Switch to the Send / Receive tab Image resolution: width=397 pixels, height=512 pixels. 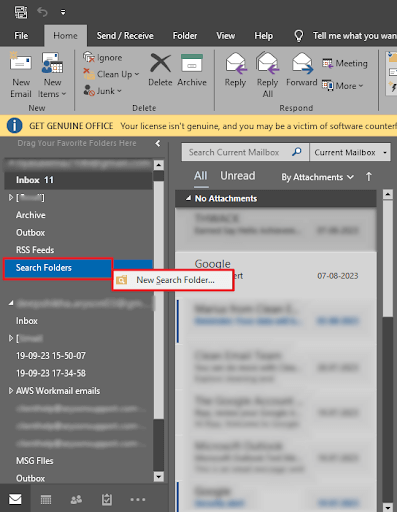125,36
